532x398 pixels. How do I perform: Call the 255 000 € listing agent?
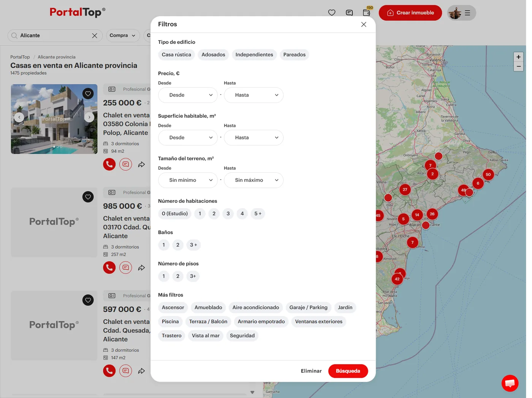(x=109, y=164)
